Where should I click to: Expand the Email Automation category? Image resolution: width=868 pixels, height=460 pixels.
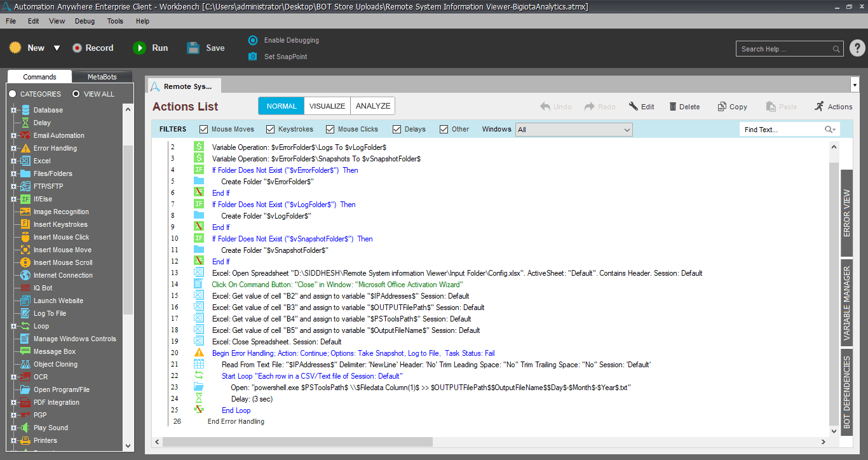[13, 135]
